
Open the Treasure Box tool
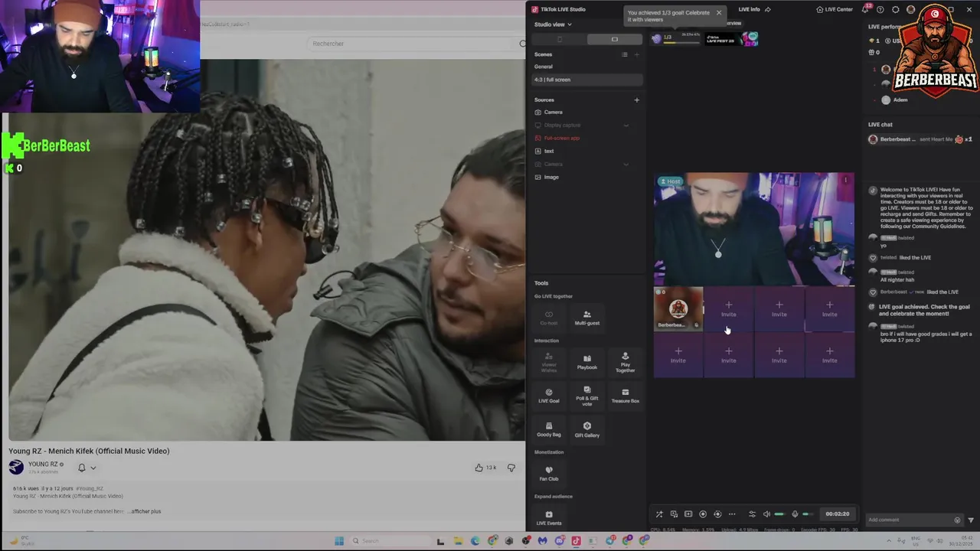point(626,396)
